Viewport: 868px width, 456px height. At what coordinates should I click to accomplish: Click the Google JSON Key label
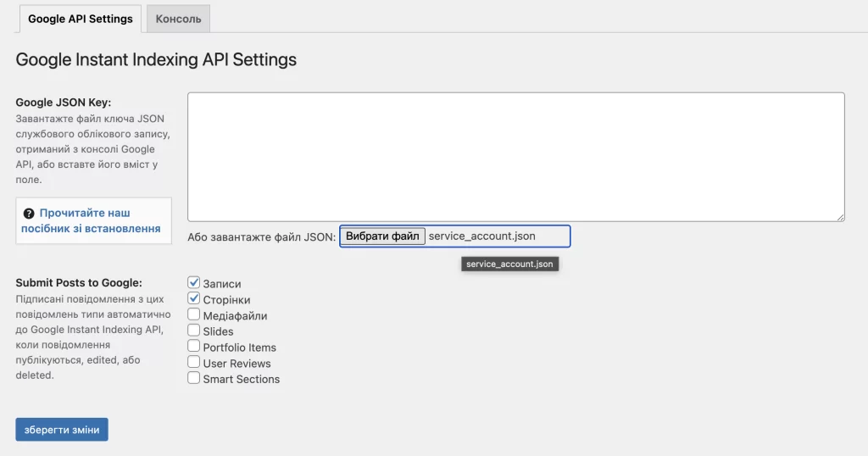[63, 103]
